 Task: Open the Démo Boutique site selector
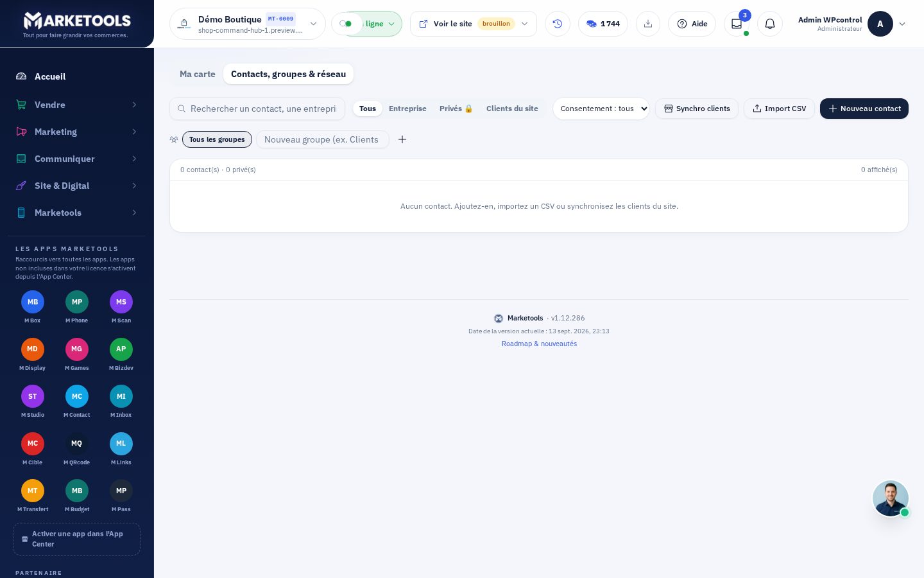[x=247, y=24]
